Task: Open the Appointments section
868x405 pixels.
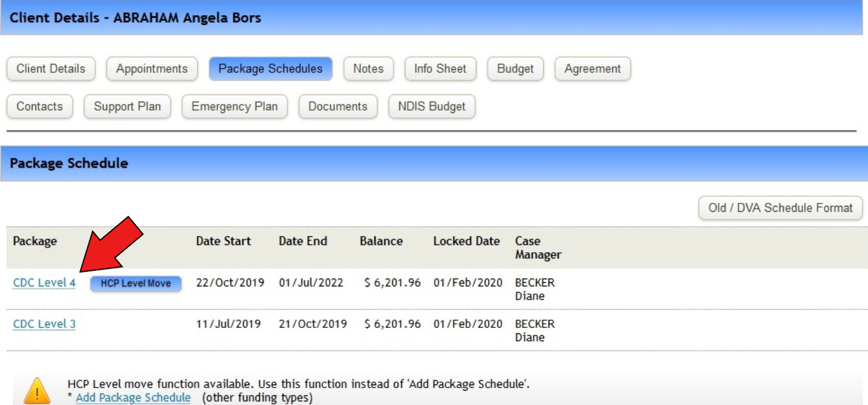Action: [152, 69]
